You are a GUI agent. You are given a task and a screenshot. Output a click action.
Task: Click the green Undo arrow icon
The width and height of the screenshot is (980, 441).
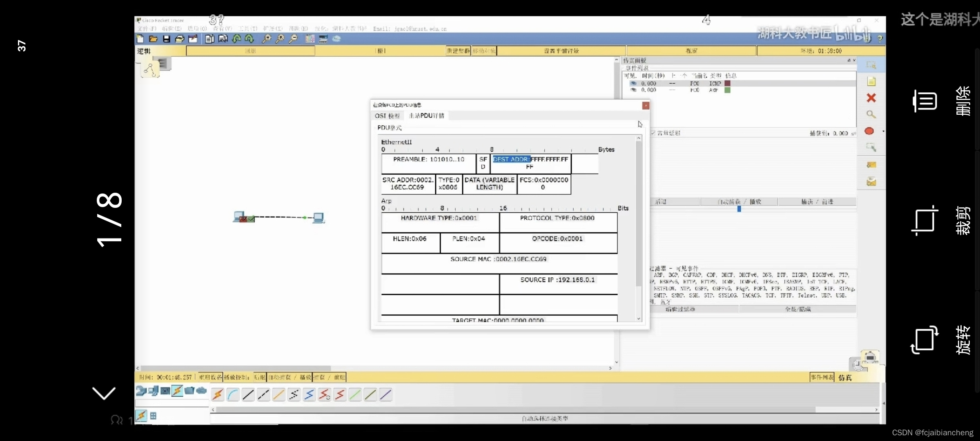click(x=236, y=39)
